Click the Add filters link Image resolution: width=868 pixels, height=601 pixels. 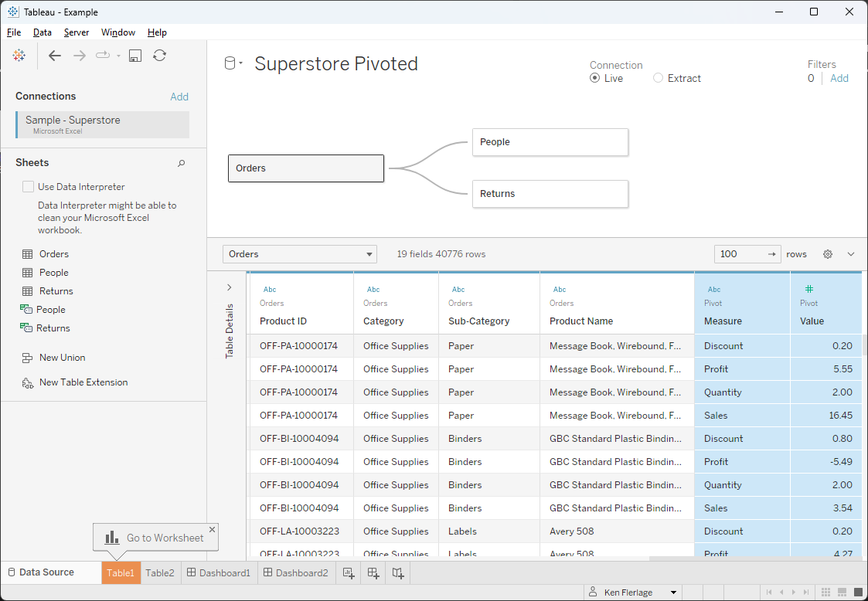tap(839, 79)
